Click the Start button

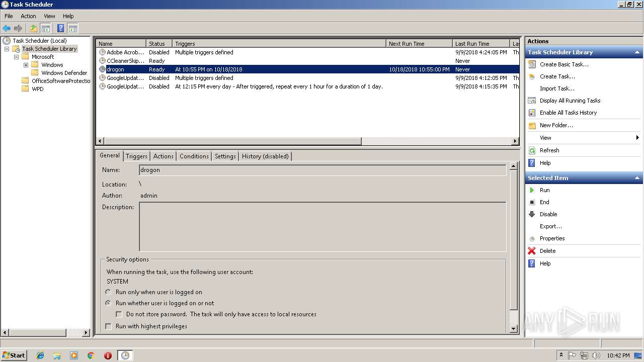[x=14, y=355]
